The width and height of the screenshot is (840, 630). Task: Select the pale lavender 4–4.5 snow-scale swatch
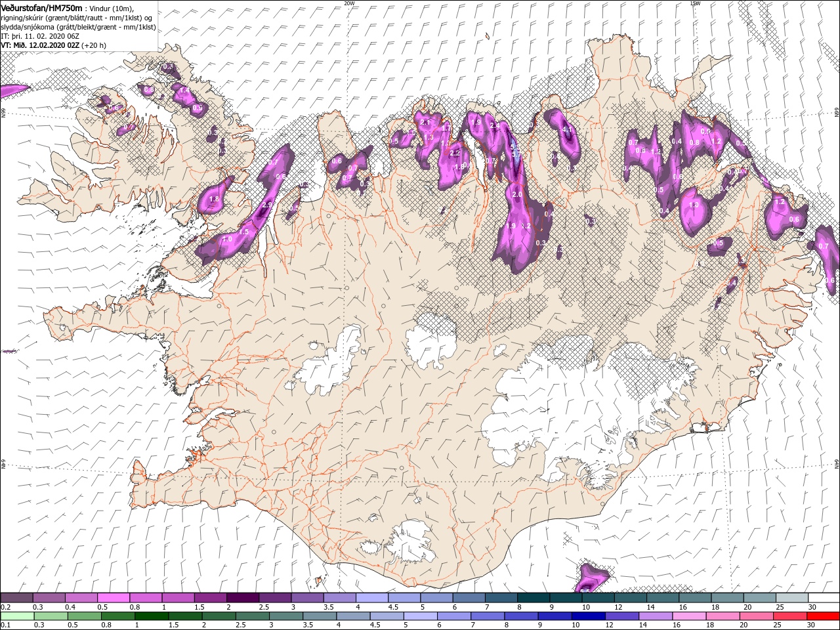[371, 597]
